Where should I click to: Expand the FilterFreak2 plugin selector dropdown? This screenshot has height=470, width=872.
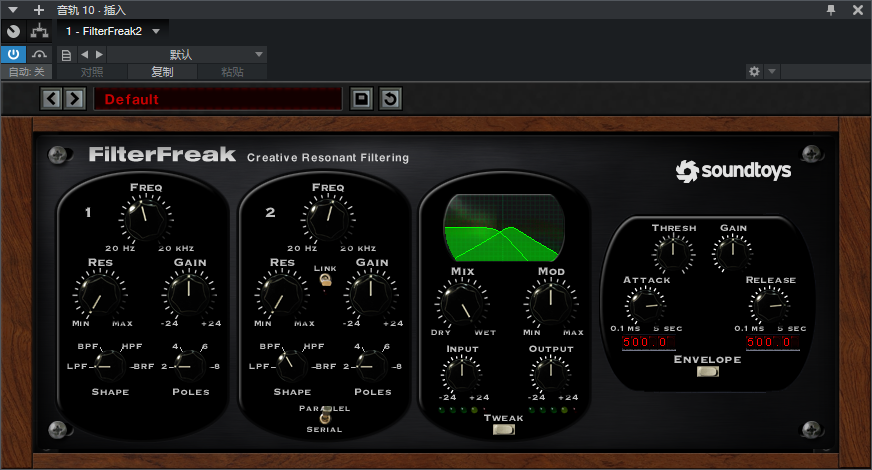tap(156, 32)
